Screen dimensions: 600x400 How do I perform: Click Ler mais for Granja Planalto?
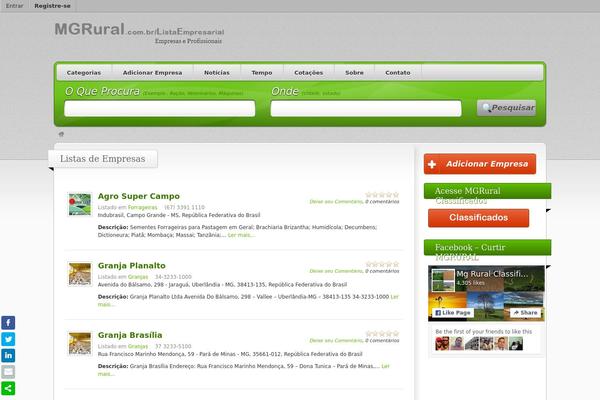pos(395,297)
